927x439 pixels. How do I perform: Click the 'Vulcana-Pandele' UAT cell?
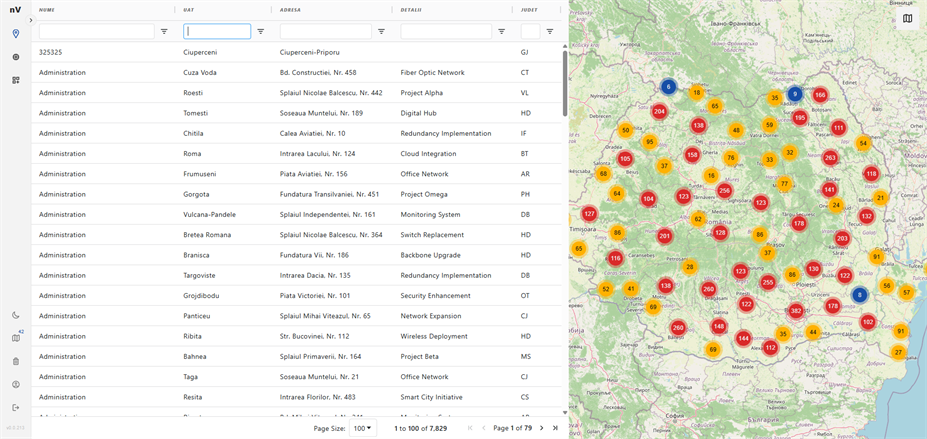210,214
